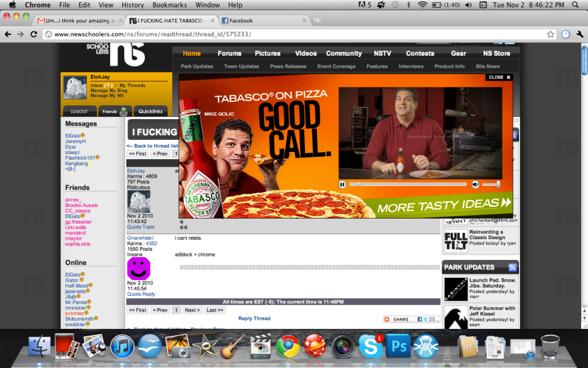Open the Forums section in site navigation
This screenshot has width=588, height=368.
(229, 53)
